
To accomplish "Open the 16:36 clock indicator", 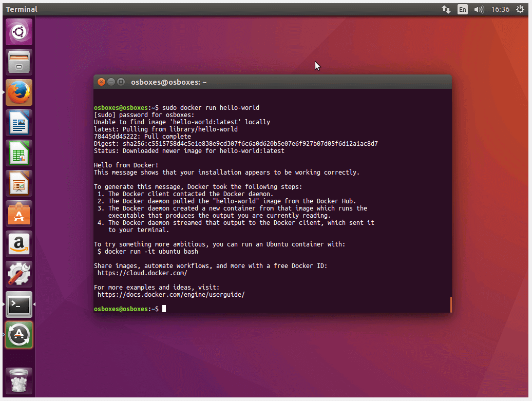I will tap(500, 9).
